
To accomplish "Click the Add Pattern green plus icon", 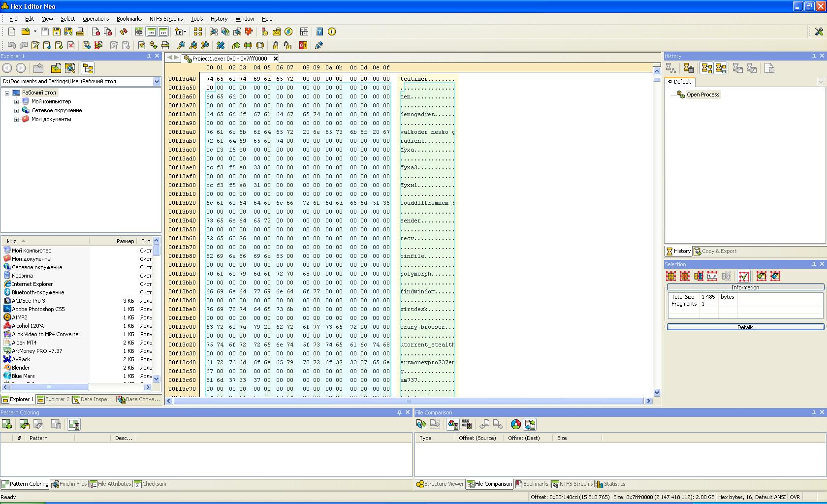I will pyautogui.click(x=7, y=424).
